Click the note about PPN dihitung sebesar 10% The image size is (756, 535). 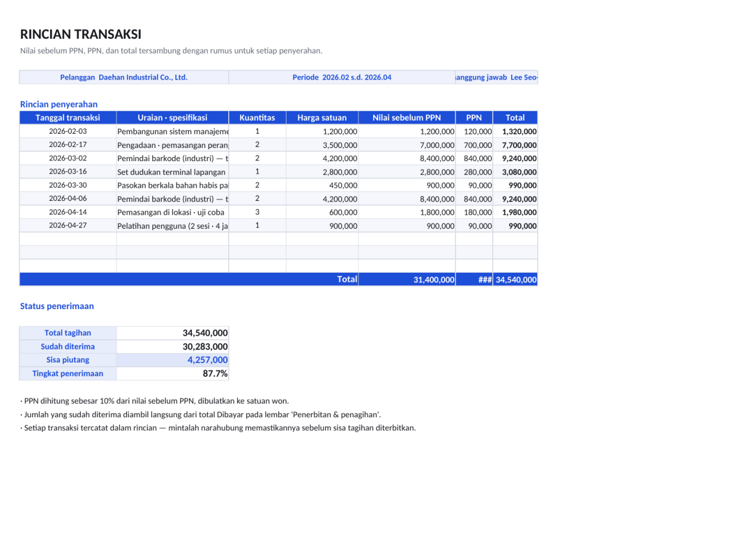(155, 401)
